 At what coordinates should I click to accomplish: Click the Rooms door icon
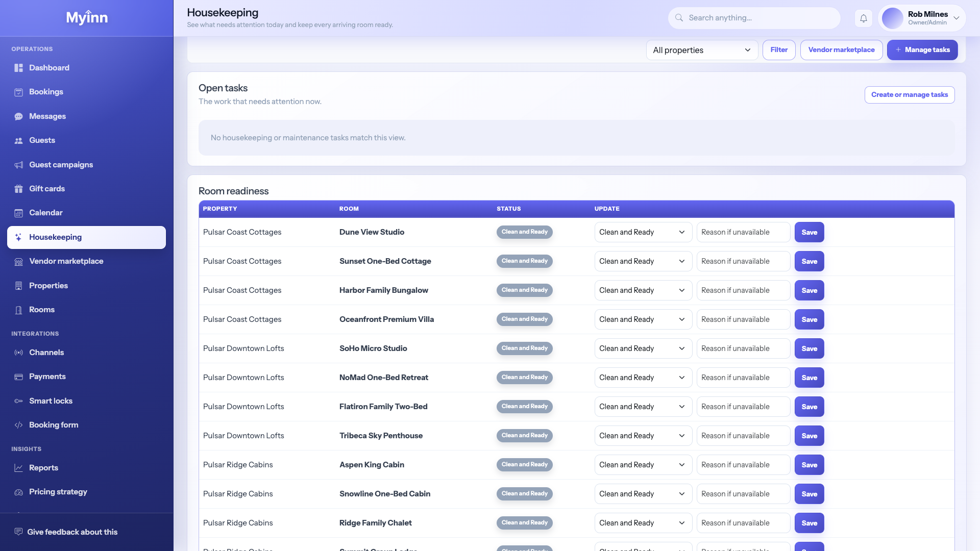pos(19,310)
